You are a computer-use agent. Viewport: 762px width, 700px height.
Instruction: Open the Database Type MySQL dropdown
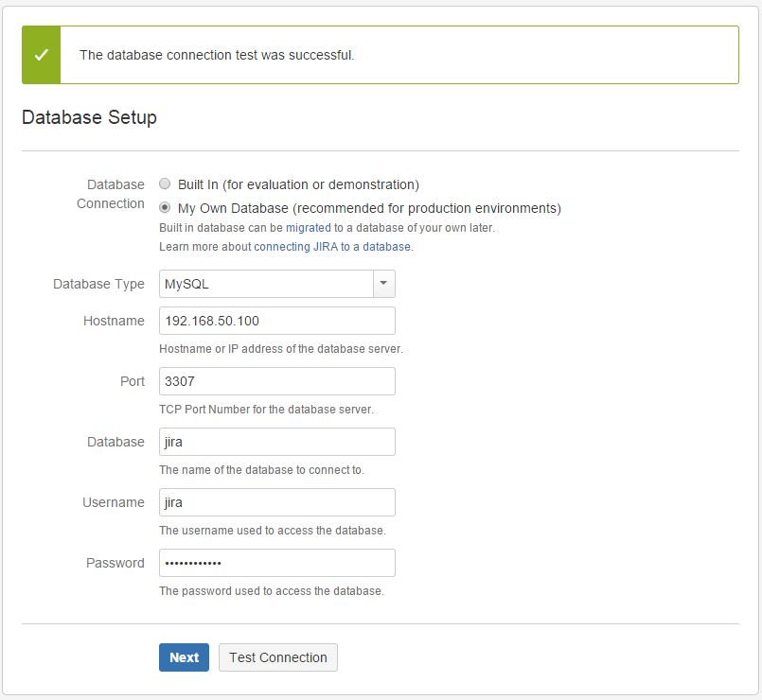pyautogui.click(x=265, y=284)
